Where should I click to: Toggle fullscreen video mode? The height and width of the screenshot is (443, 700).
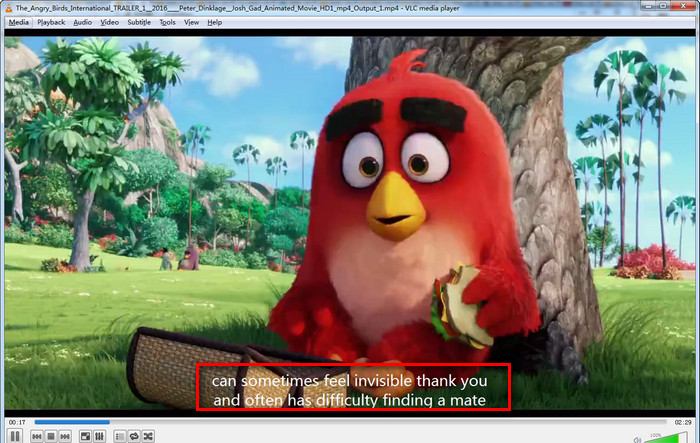point(85,436)
